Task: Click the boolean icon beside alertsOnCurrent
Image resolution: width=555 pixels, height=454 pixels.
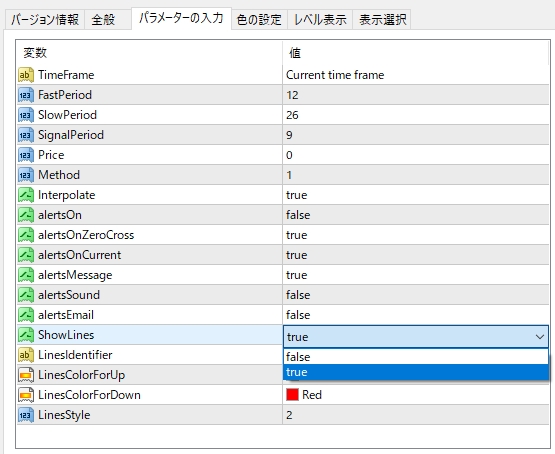Action: 26,255
